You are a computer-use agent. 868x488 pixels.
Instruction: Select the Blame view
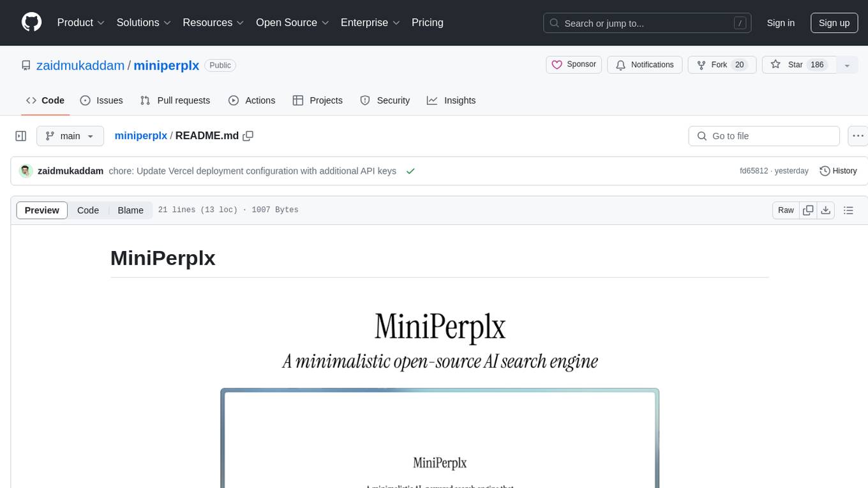coord(130,210)
